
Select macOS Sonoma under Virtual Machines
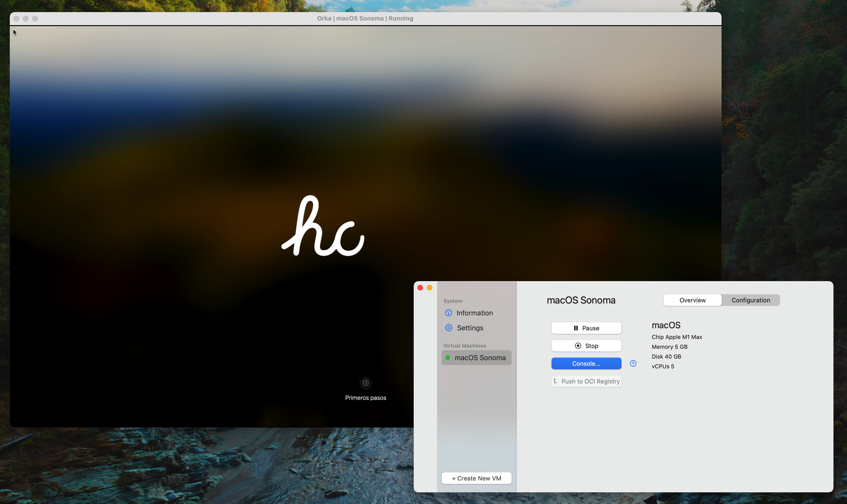coord(480,357)
